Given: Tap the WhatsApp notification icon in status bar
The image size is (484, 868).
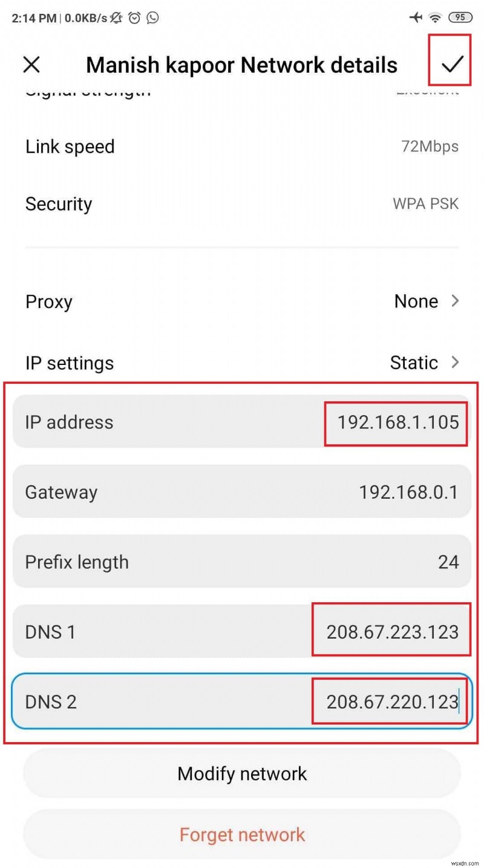Looking at the screenshot, I should click(x=154, y=18).
